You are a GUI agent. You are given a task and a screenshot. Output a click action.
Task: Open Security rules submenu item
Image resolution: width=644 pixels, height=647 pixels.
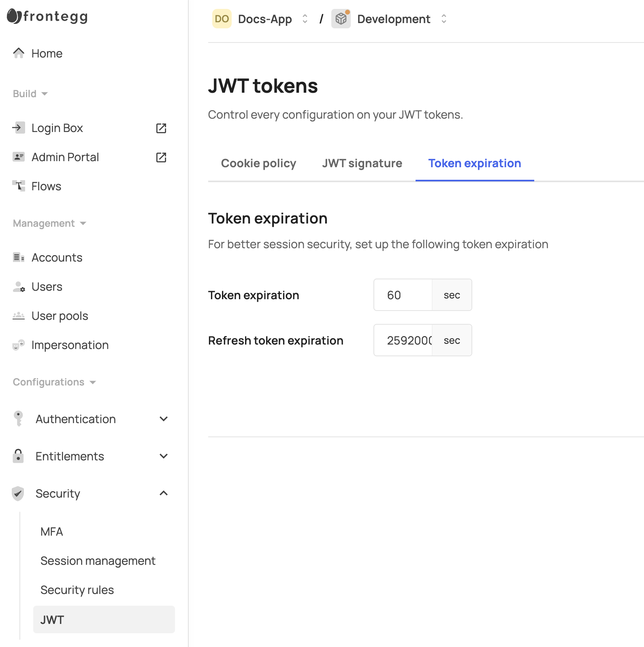[x=77, y=590]
